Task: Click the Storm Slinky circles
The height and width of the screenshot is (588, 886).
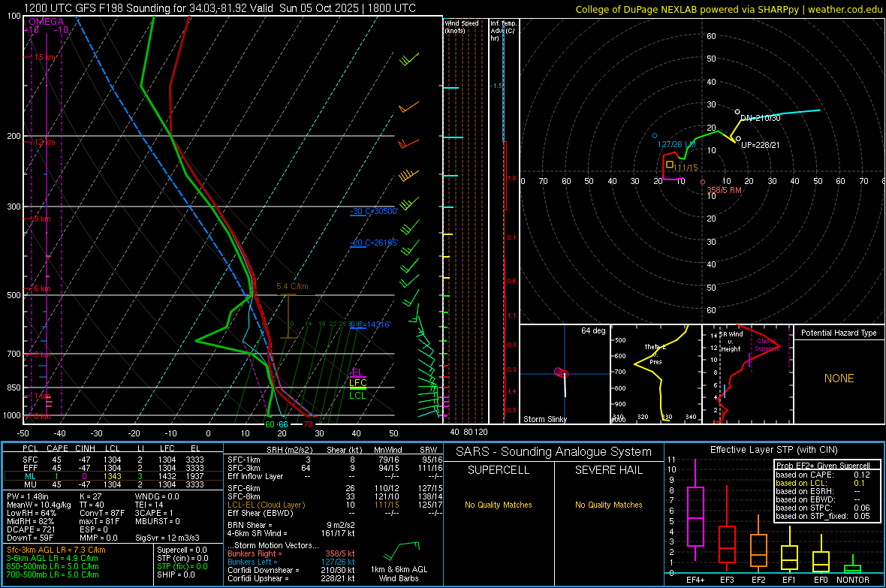Action: point(562,372)
